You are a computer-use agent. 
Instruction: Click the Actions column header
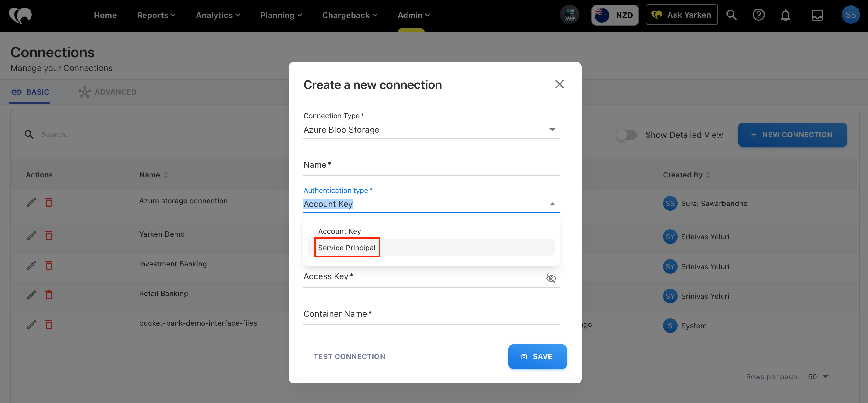coord(39,175)
